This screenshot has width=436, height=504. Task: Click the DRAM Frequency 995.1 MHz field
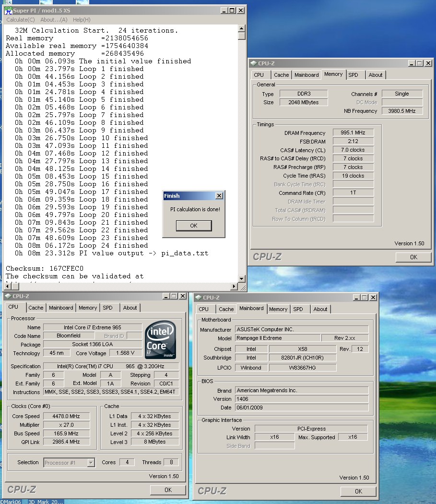353,132
